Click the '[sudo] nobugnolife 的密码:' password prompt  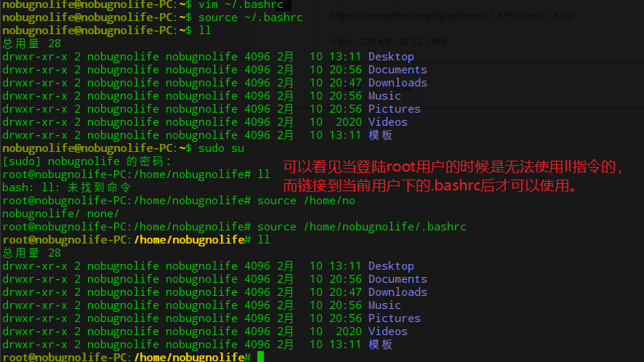[x=86, y=161]
